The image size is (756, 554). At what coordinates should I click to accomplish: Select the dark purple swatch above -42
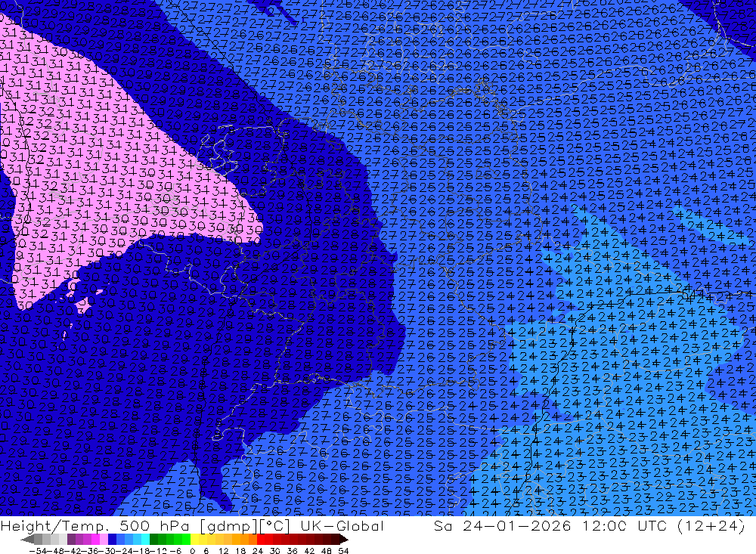pos(71,540)
